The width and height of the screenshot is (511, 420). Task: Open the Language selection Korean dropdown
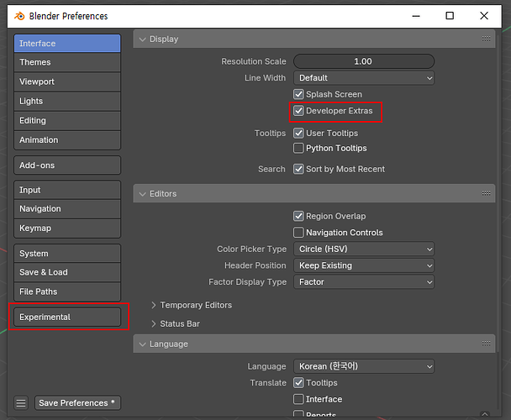tap(364, 366)
